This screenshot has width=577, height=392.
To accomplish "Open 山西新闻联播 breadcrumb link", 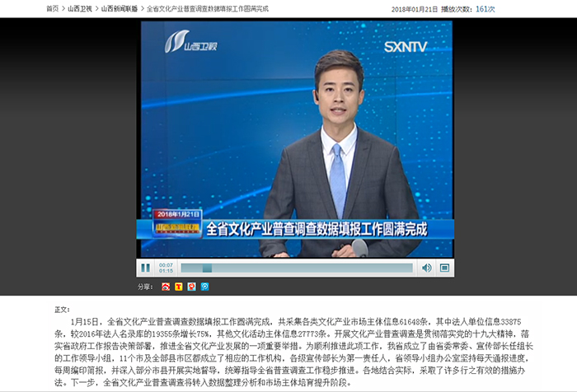I will point(120,8).
